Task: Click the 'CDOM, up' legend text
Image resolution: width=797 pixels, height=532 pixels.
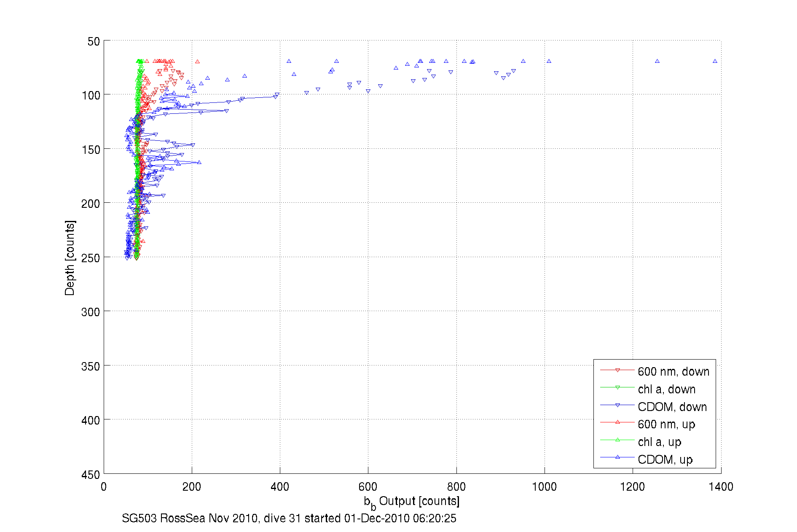Action: tap(665, 459)
